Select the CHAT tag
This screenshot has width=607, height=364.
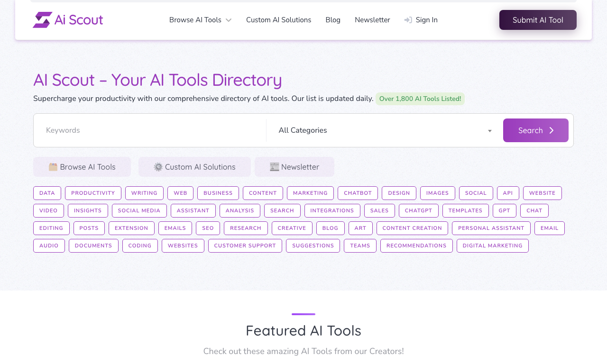(534, 210)
